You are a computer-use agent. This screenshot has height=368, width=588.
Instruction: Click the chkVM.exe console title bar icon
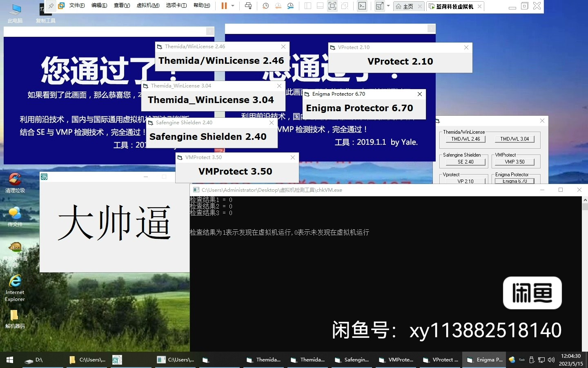point(196,190)
